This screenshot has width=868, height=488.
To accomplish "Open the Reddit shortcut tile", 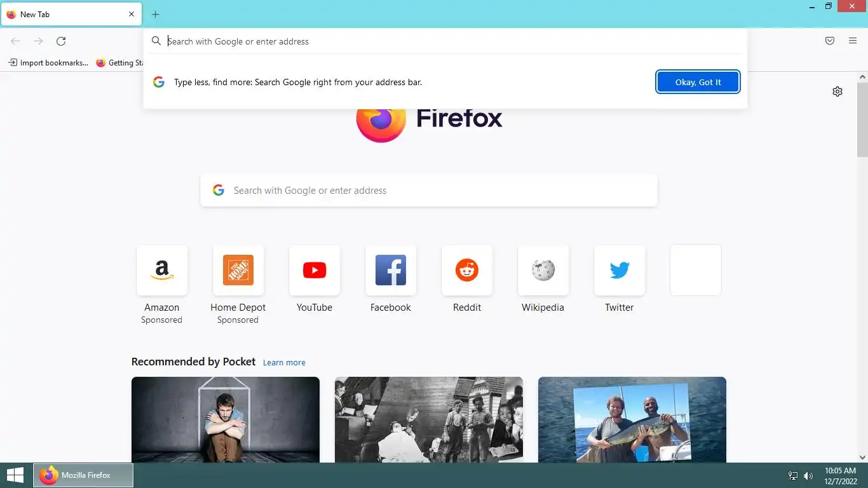I will click(467, 280).
